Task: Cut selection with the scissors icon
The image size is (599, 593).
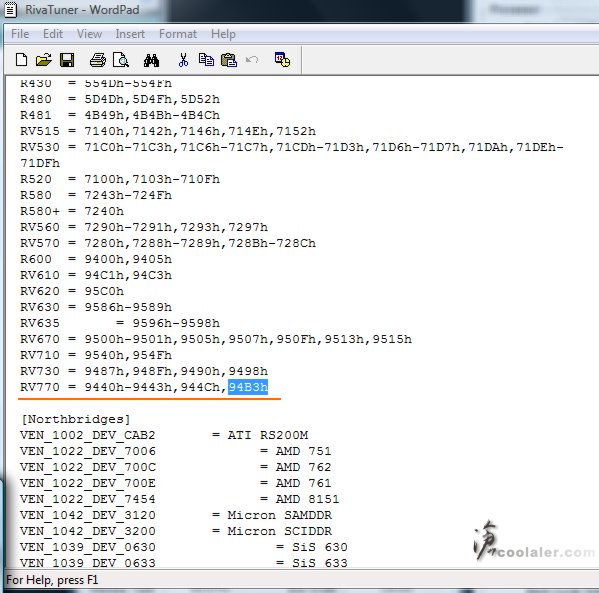Action: click(x=183, y=60)
